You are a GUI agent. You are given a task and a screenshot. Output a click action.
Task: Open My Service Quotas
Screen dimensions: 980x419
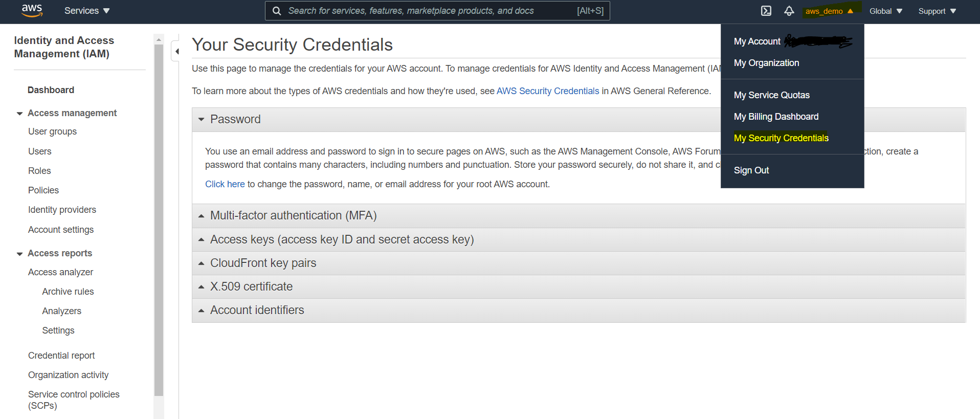click(x=771, y=95)
